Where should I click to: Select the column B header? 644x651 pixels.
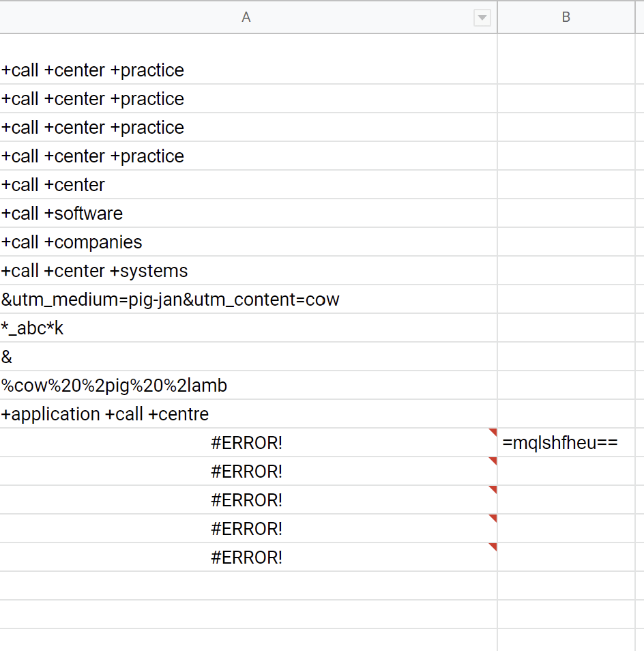[x=566, y=18]
